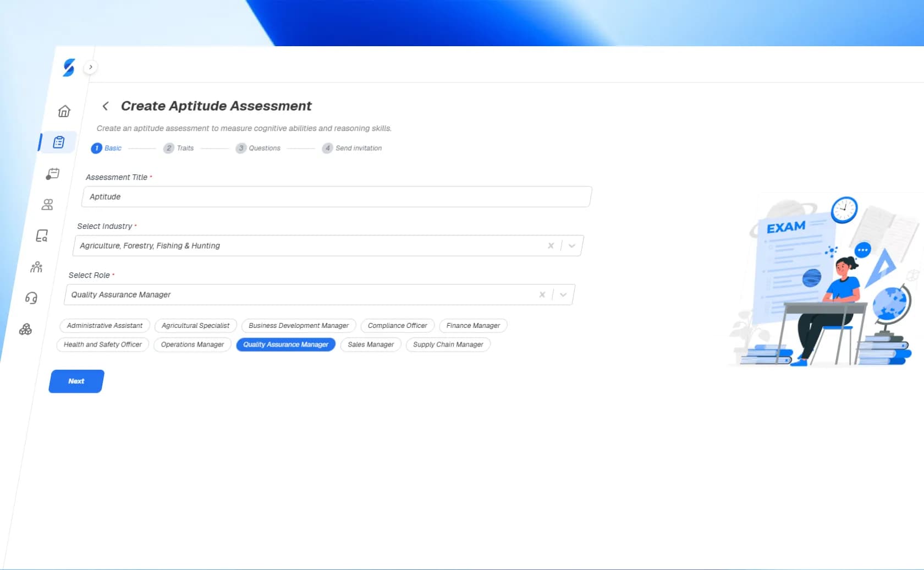Open the Select Role dropdown
This screenshot has width=924, height=570.
coord(563,294)
